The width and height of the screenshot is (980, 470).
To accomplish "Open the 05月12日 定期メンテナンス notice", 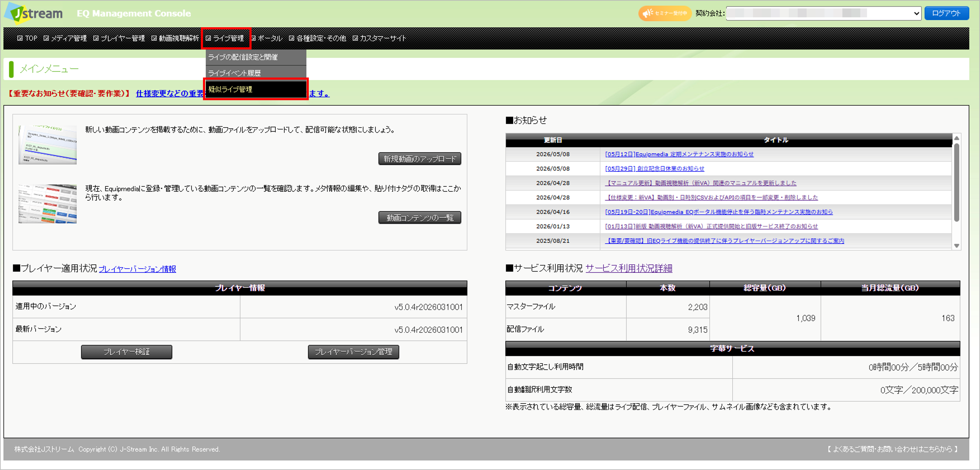I will (x=679, y=154).
